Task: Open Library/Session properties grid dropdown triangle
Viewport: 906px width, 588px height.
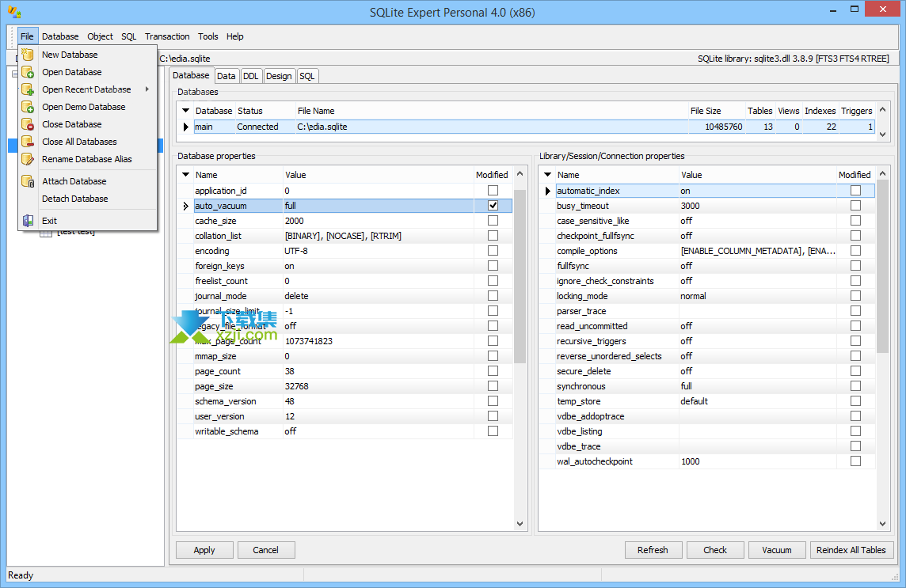Action: point(548,174)
